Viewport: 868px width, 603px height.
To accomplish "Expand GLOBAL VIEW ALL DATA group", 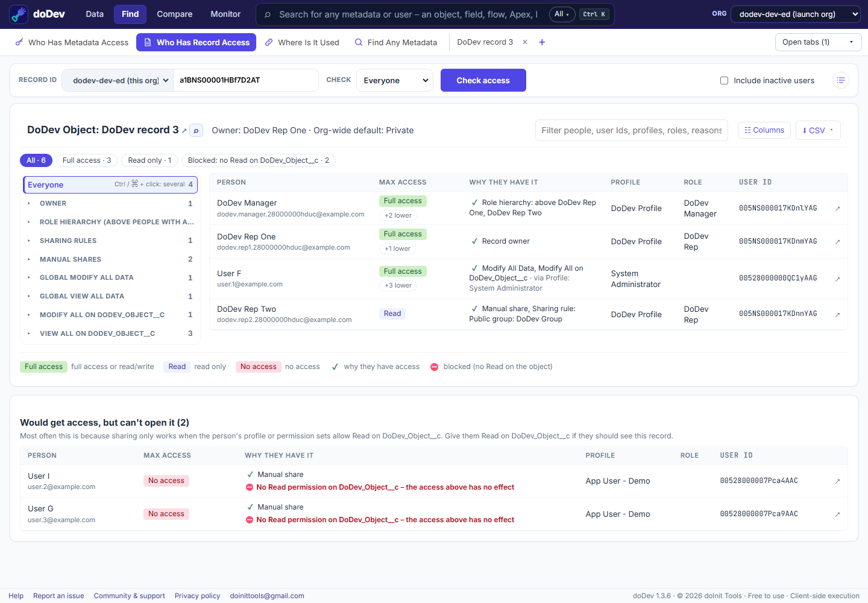I will (x=110, y=297).
